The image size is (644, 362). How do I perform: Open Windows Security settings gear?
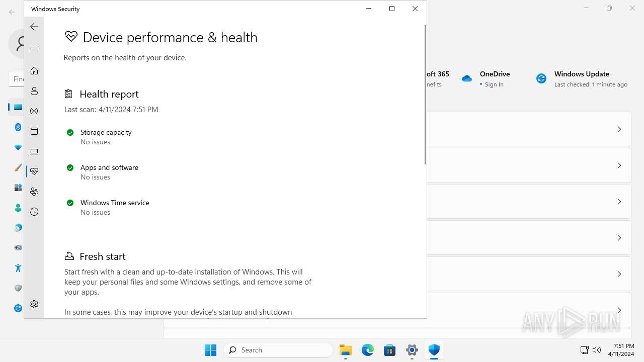click(x=34, y=304)
